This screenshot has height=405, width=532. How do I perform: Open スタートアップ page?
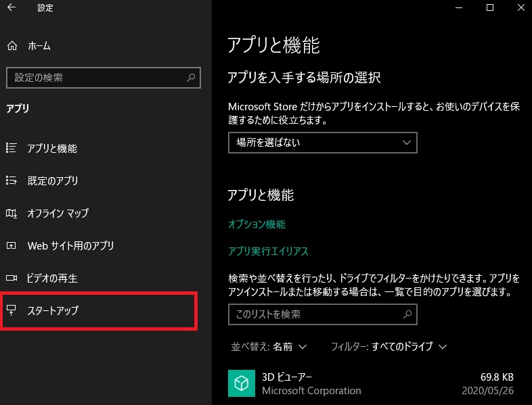pyautogui.click(x=53, y=310)
